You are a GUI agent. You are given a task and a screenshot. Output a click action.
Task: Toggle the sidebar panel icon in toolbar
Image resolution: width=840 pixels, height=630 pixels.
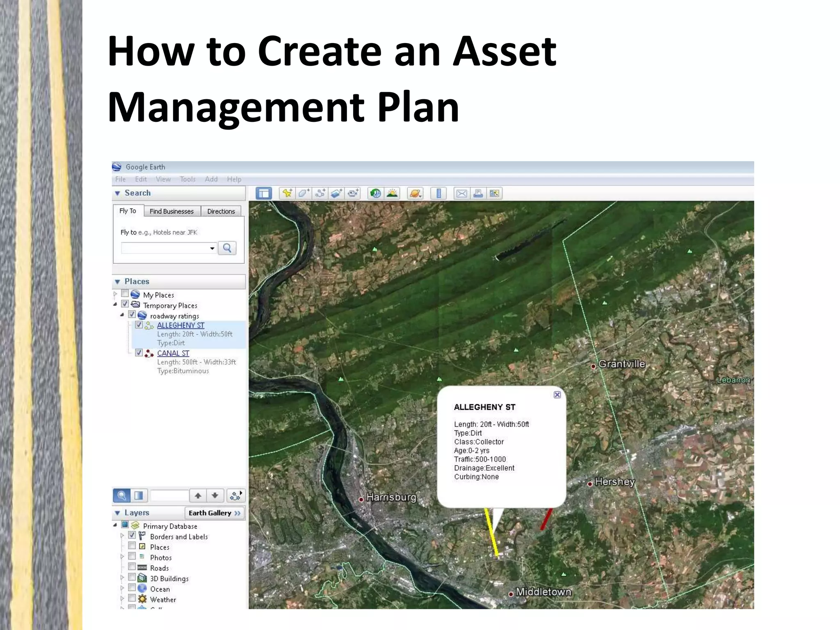click(264, 193)
